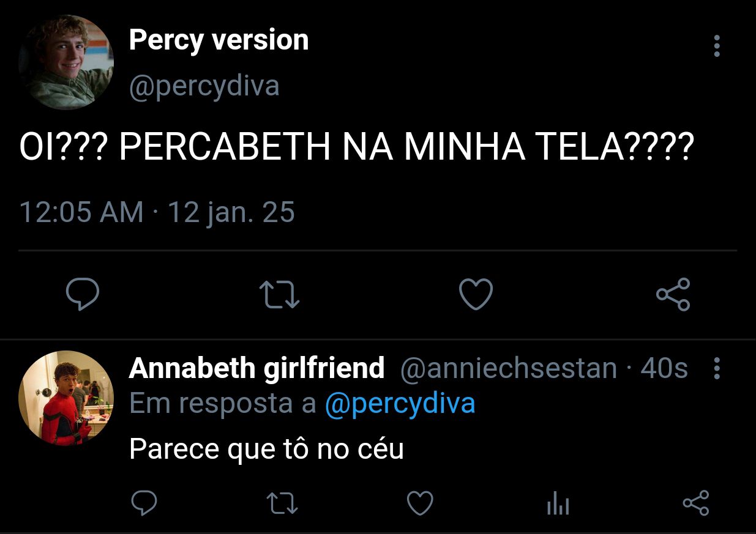Reply to the 'Parece que tô no céu' tweet
This screenshot has width=756, height=534.
coord(144,503)
